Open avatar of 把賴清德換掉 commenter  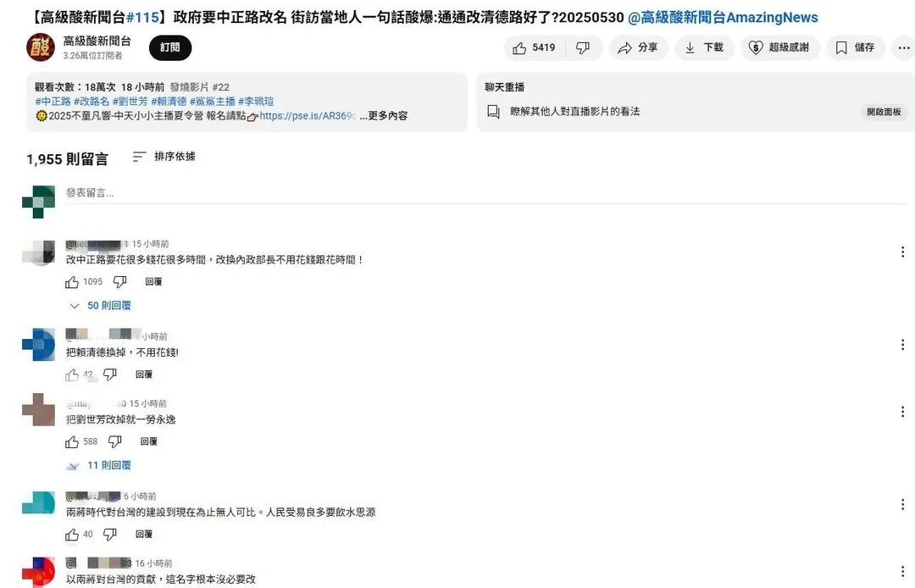(38, 345)
